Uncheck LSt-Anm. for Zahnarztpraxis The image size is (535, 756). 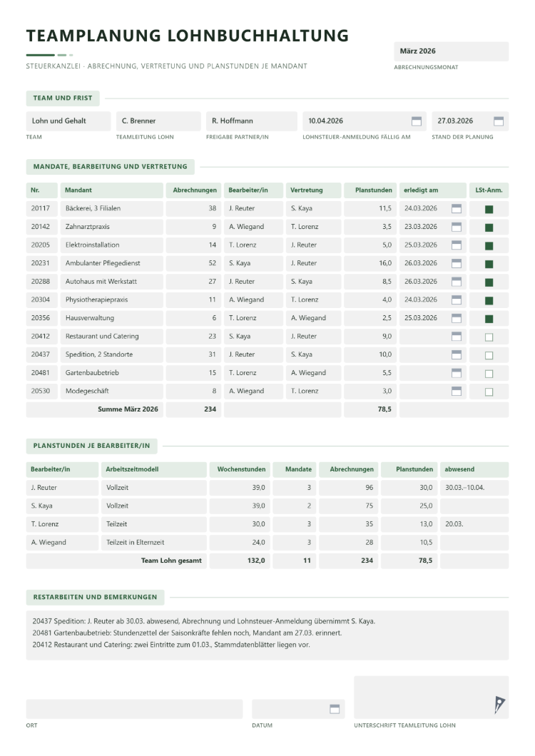pos(489,228)
